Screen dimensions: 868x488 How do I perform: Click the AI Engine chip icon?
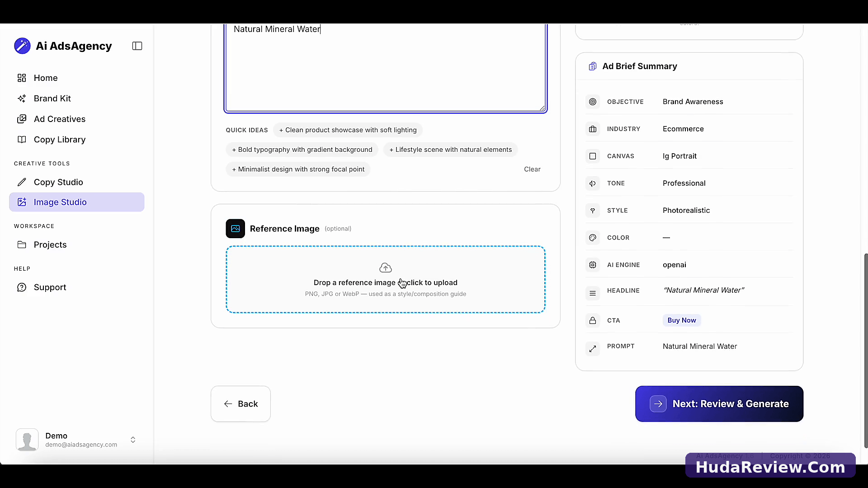coord(593,265)
